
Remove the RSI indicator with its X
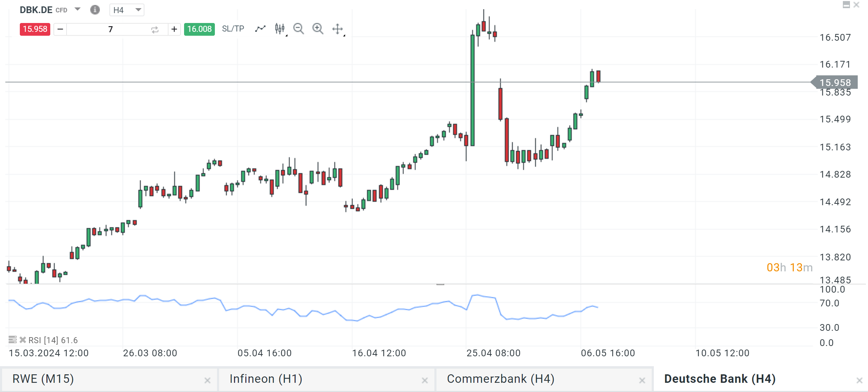click(x=22, y=340)
